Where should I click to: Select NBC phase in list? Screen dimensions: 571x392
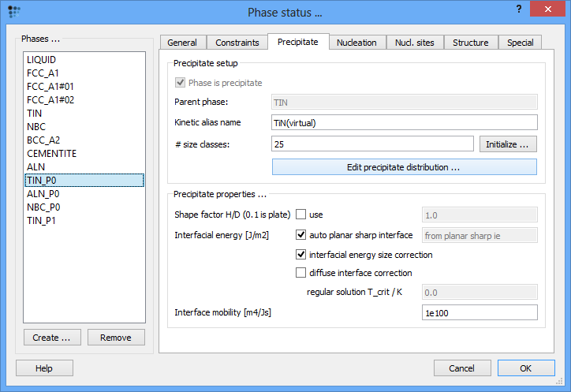[84, 127]
